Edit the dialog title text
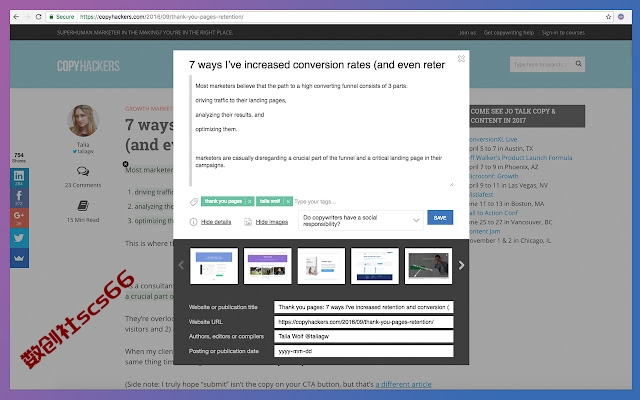The image size is (640, 400). click(317, 65)
